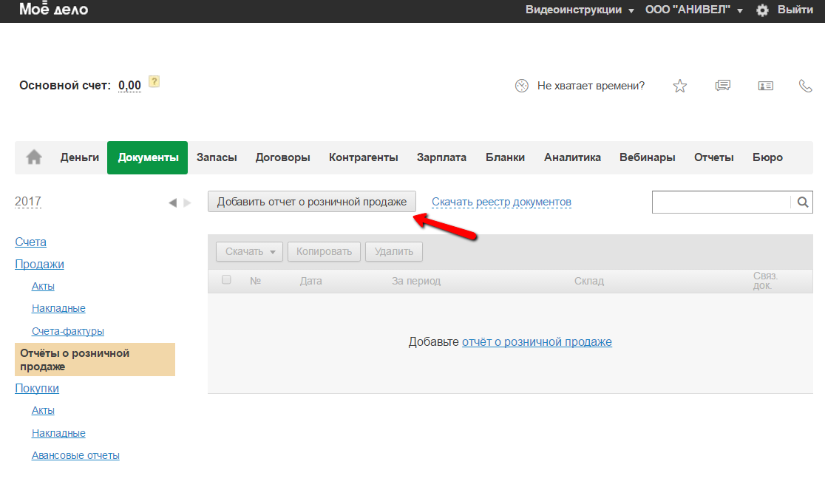Expand the Скачать dropdown button
The width and height of the screenshot is (825, 504).
(249, 251)
